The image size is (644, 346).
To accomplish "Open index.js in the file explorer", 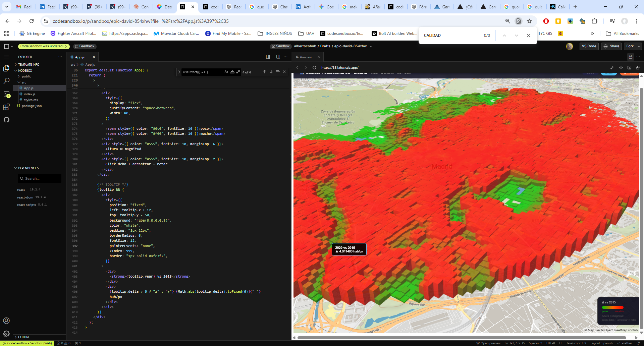I will 30,94.
